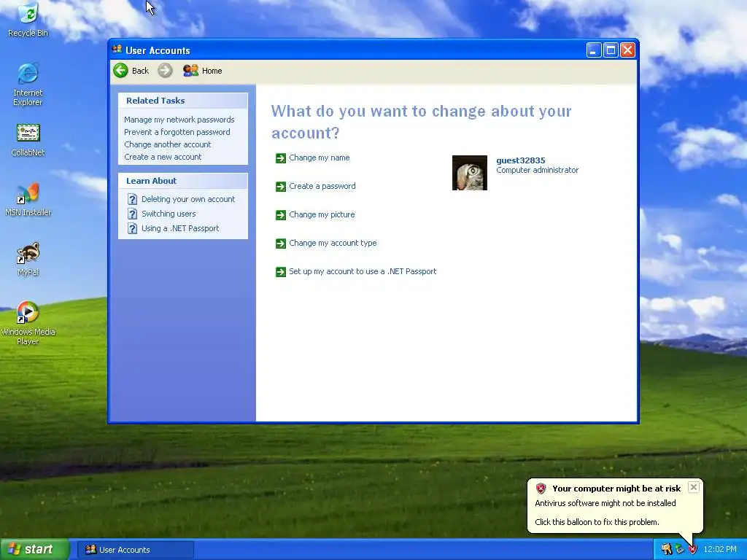Viewport: 747px width, 560px height.
Task: Click Computer administrator label
Action: pyautogui.click(x=537, y=170)
